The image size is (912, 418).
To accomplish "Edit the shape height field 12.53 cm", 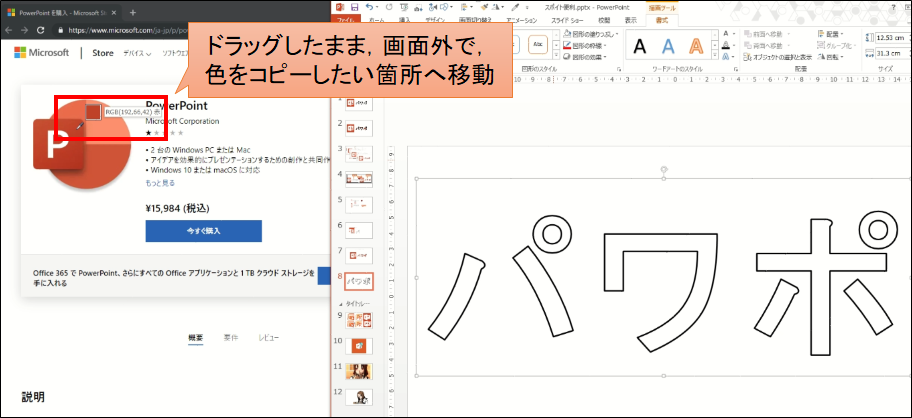I will (x=892, y=38).
